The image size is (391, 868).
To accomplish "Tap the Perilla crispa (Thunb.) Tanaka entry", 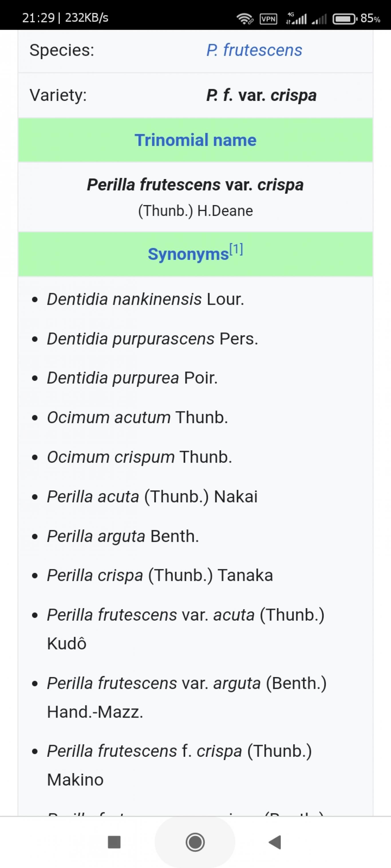I will 160,575.
